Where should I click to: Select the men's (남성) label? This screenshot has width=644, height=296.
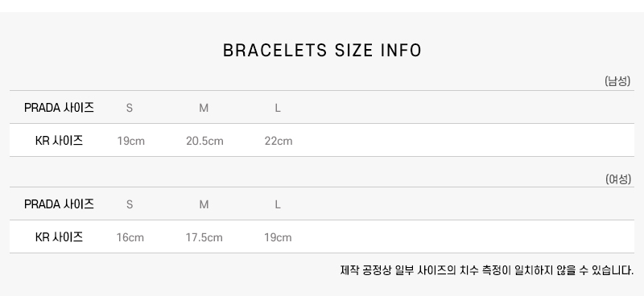617,81
